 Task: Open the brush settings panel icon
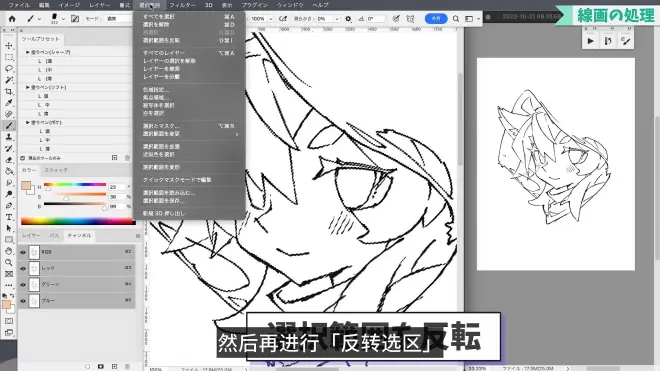(75, 19)
